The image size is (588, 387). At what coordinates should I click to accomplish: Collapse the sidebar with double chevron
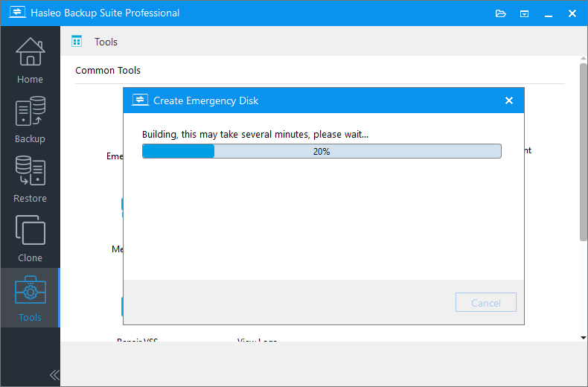tap(54, 375)
